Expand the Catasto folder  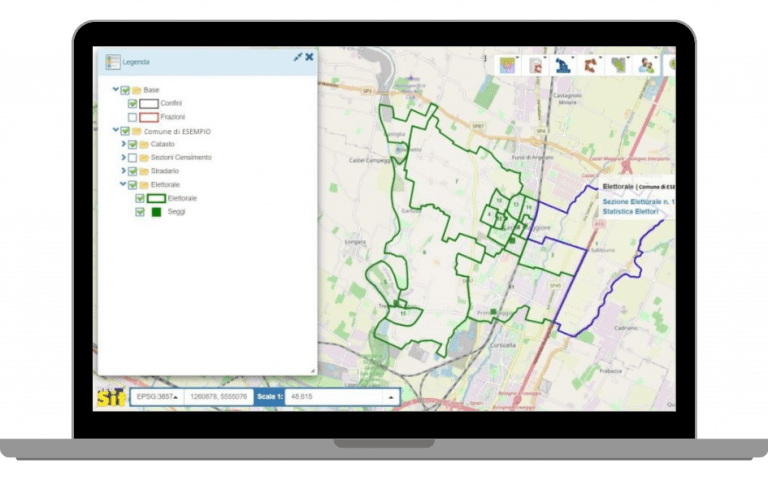(x=123, y=144)
